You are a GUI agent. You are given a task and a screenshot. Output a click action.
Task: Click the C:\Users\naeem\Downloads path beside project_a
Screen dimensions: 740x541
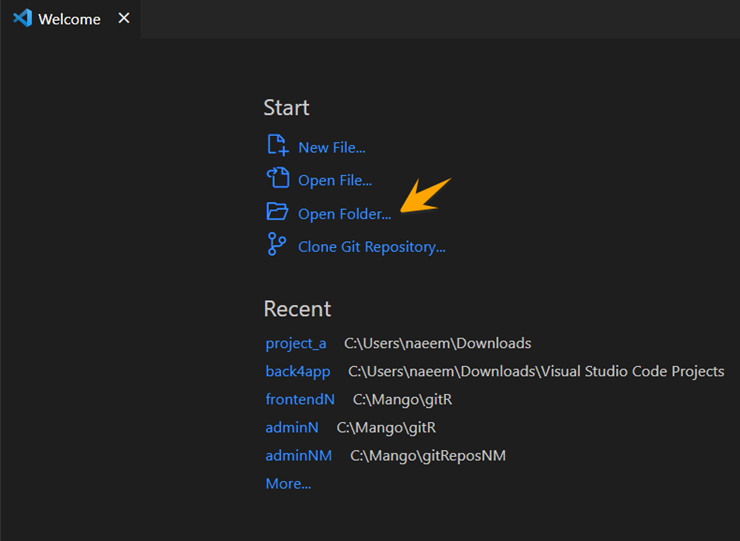[x=437, y=343]
